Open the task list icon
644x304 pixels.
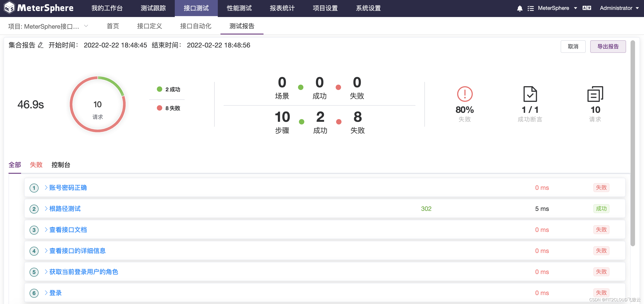coord(530,8)
